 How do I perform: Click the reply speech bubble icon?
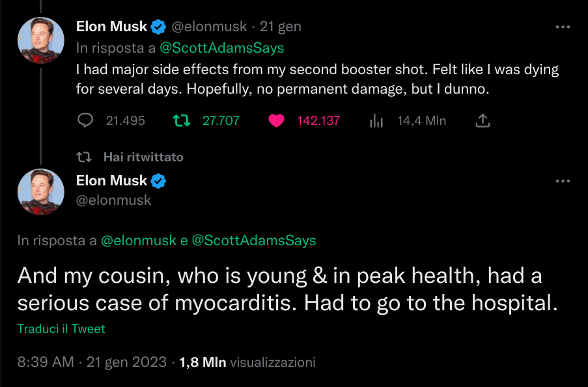pyautogui.click(x=85, y=120)
